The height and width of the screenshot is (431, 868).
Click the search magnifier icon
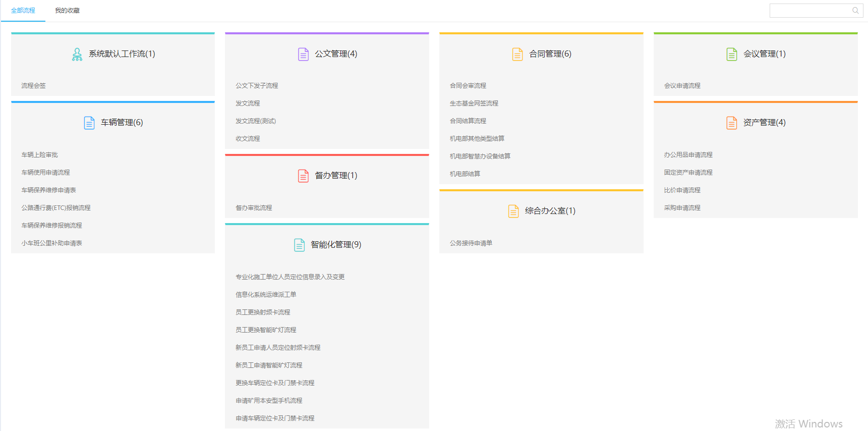pos(855,11)
